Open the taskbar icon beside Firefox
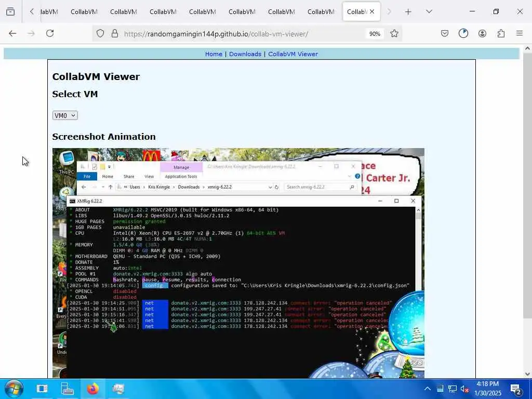Screen dimensions: 532x399 point(118,389)
